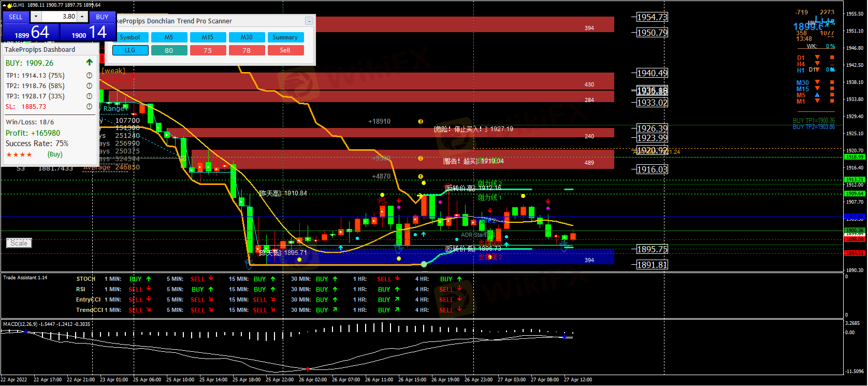Click the lot size field showing 3.80
Viewport: 868px width, 386px height.
(59, 17)
